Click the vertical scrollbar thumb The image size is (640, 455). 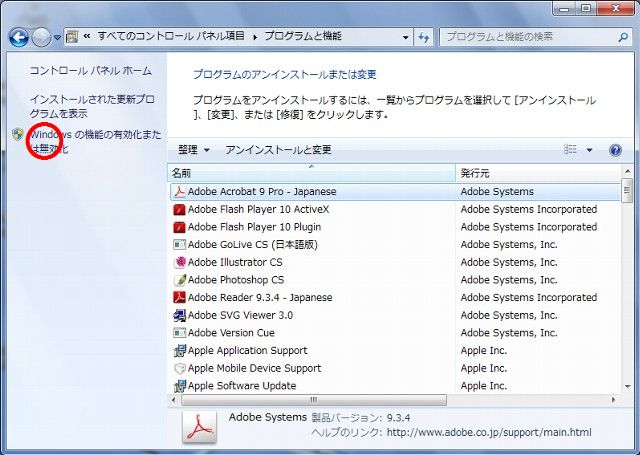pos(627,190)
